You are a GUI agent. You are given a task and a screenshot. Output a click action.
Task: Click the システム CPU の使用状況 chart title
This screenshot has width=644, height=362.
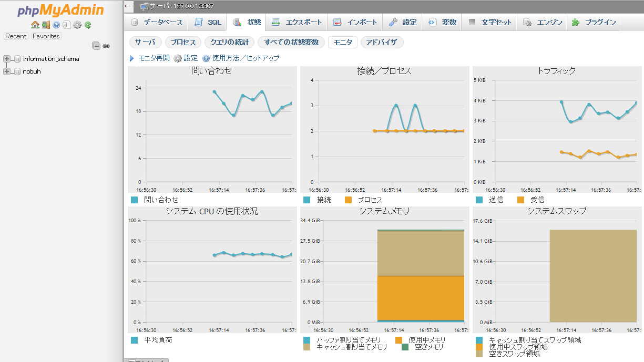click(x=211, y=211)
